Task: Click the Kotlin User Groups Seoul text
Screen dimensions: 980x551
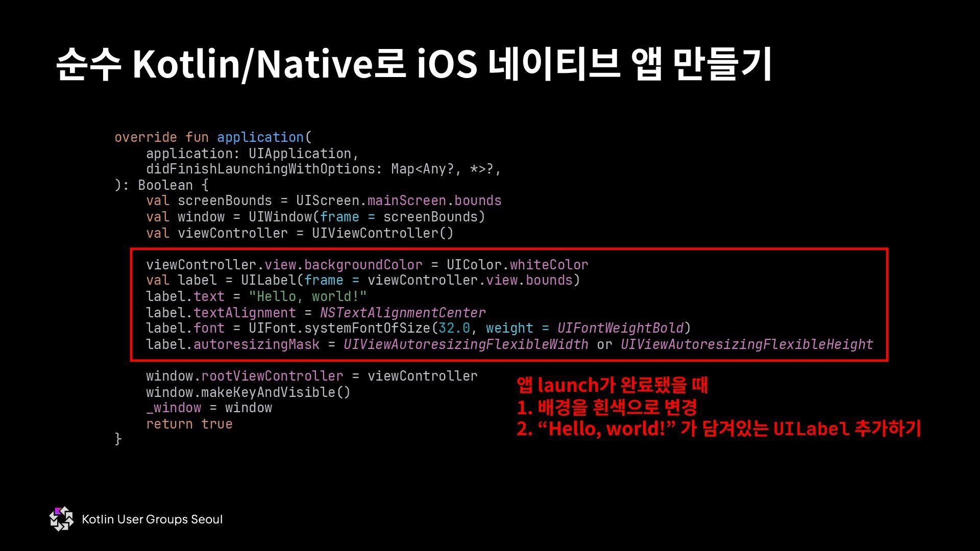Action: coord(152,519)
